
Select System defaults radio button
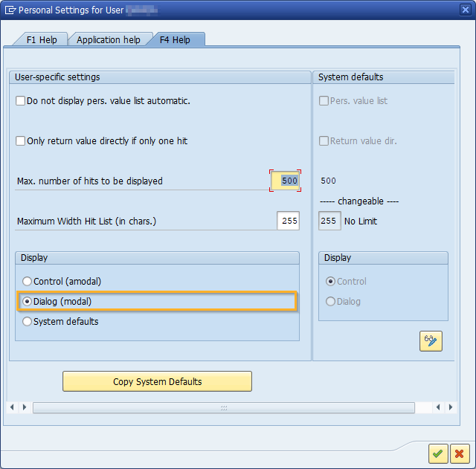(x=27, y=321)
